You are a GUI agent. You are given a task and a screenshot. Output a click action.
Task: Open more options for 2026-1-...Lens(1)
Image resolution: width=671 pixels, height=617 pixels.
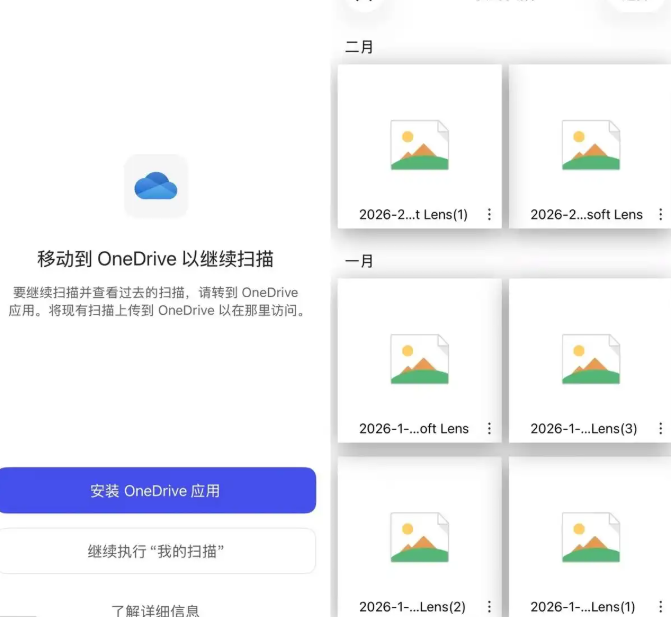661,606
